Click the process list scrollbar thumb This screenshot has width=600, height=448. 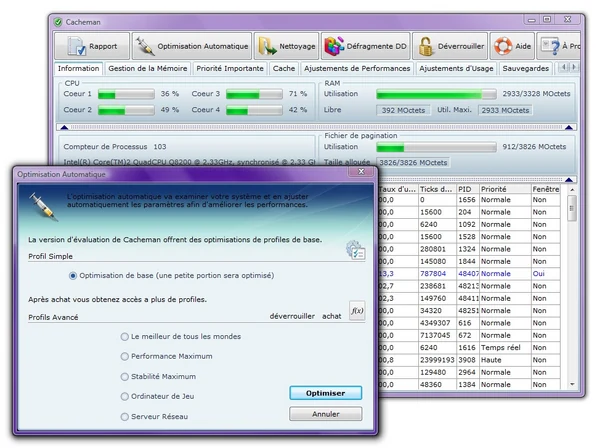[572, 209]
